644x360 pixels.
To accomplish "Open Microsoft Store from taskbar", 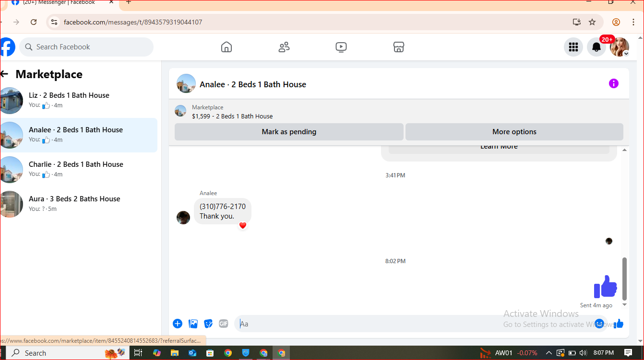I will click(x=210, y=353).
